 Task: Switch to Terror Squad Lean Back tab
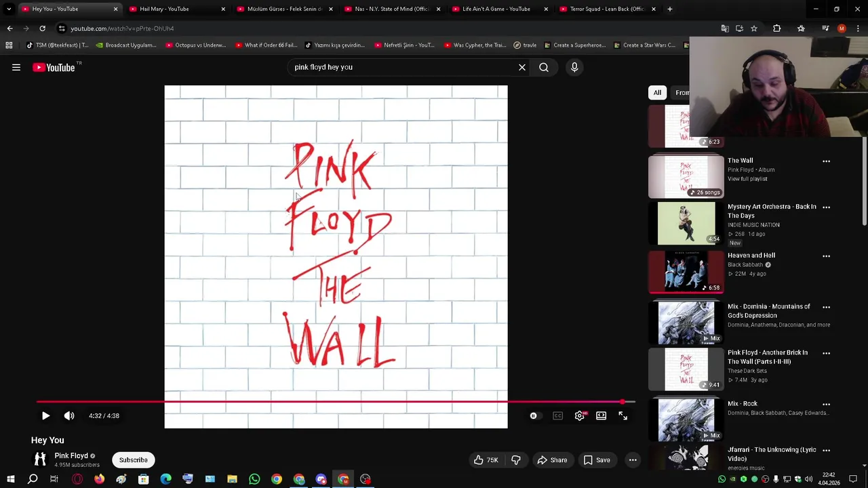pos(606,9)
